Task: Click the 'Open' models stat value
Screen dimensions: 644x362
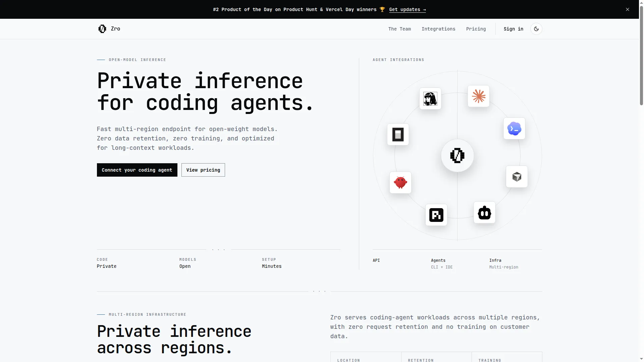Action: [x=185, y=266]
